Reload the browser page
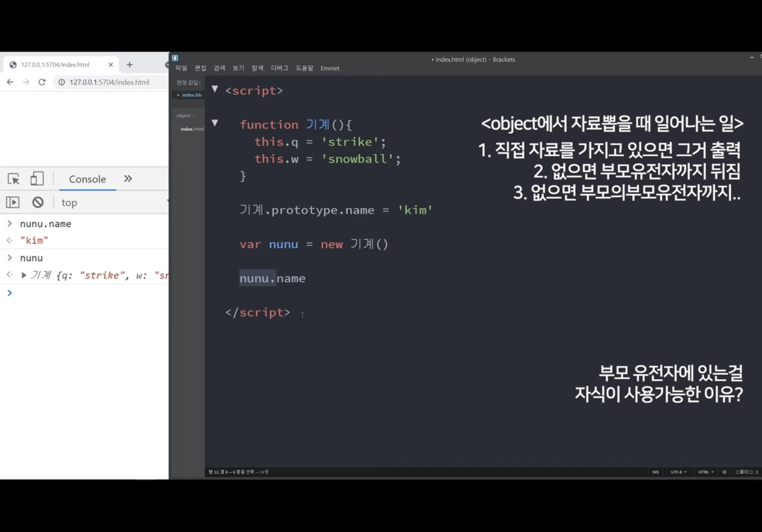The height and width of the screenshot is (532, 762). pyautogui.click(x=42, y=82)
